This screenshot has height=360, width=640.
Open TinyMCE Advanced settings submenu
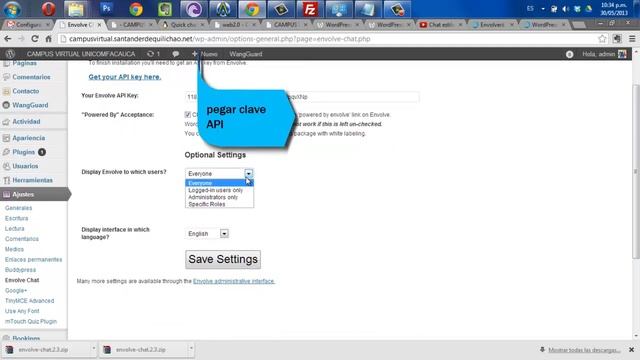[29, 301]
